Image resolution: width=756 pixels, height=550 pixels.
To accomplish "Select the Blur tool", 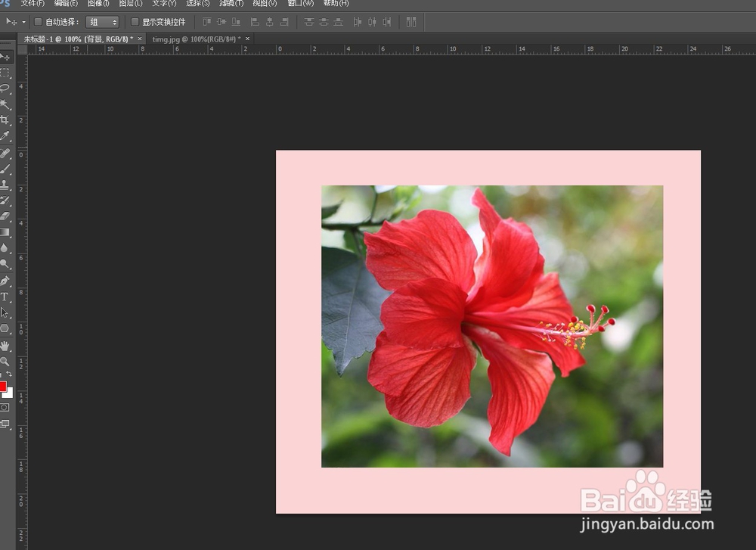I will tap(5, 248).
